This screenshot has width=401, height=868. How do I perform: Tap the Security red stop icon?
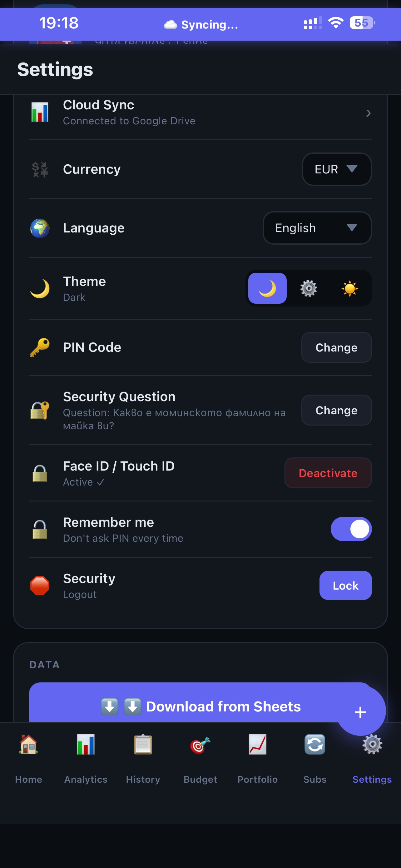point(40,585)
